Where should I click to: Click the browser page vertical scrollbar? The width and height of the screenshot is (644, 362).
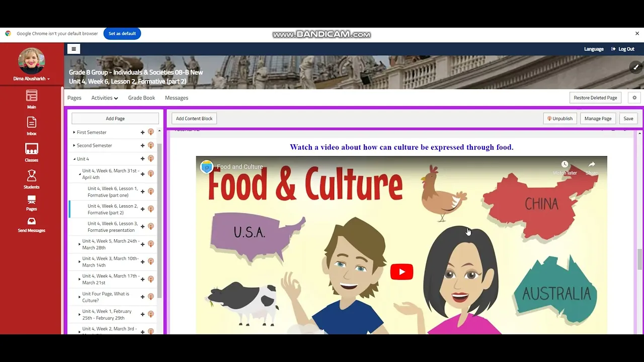[639, 259]
